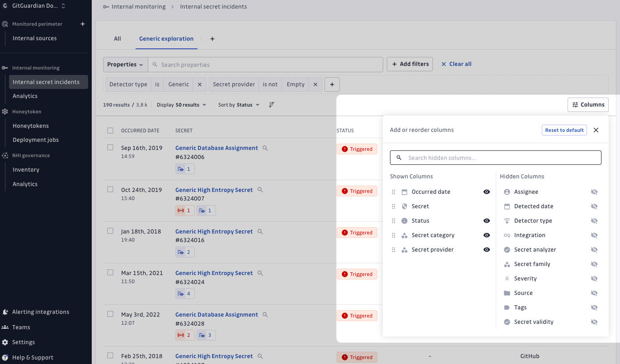Switch to the All tab

[117, 39]
